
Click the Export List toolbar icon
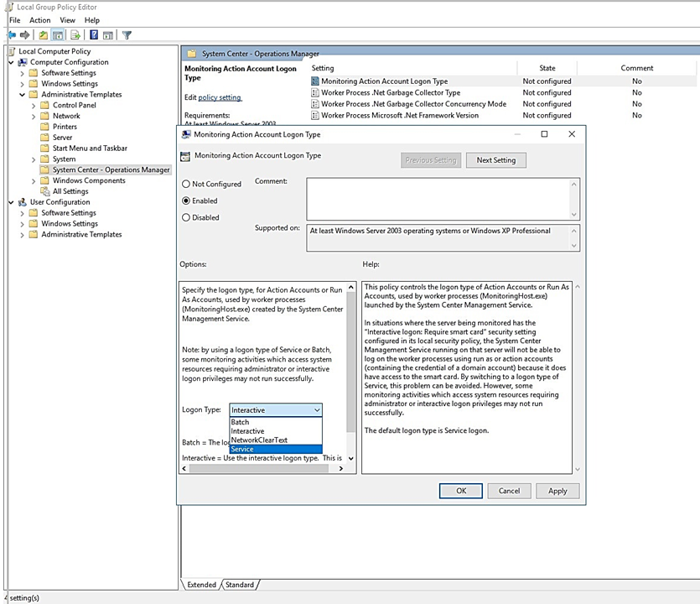pyautogui.click(x=73, y=34)
